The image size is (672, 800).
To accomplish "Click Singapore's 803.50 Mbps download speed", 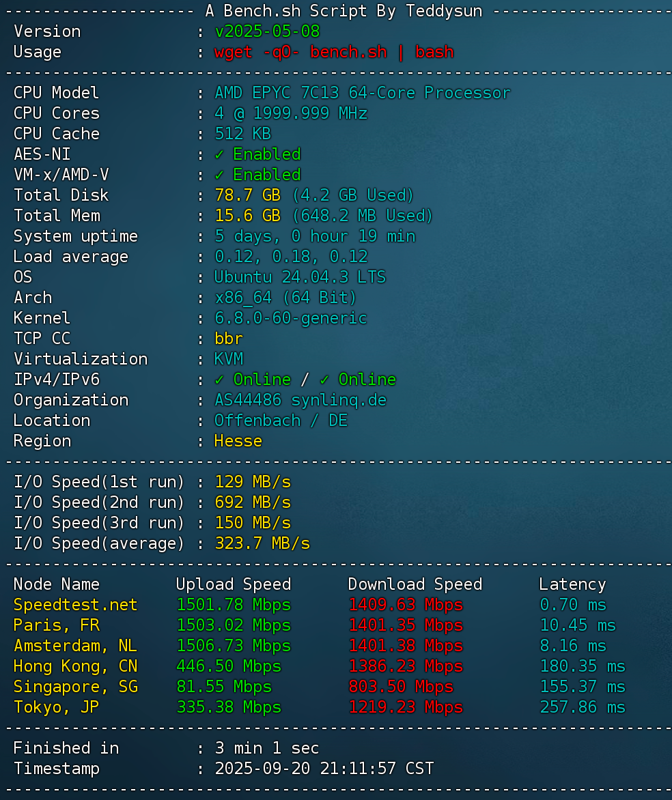I will click(401, 687).
